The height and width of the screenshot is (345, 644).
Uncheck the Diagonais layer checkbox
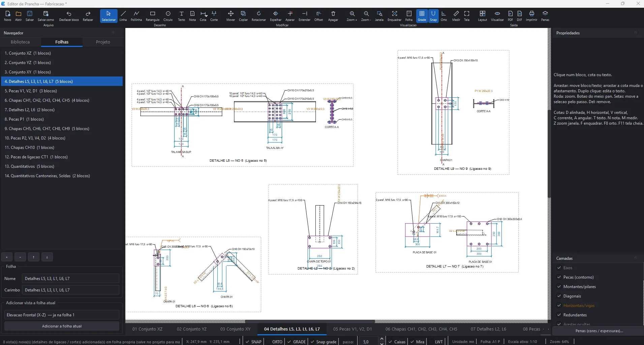pos(559,296)
